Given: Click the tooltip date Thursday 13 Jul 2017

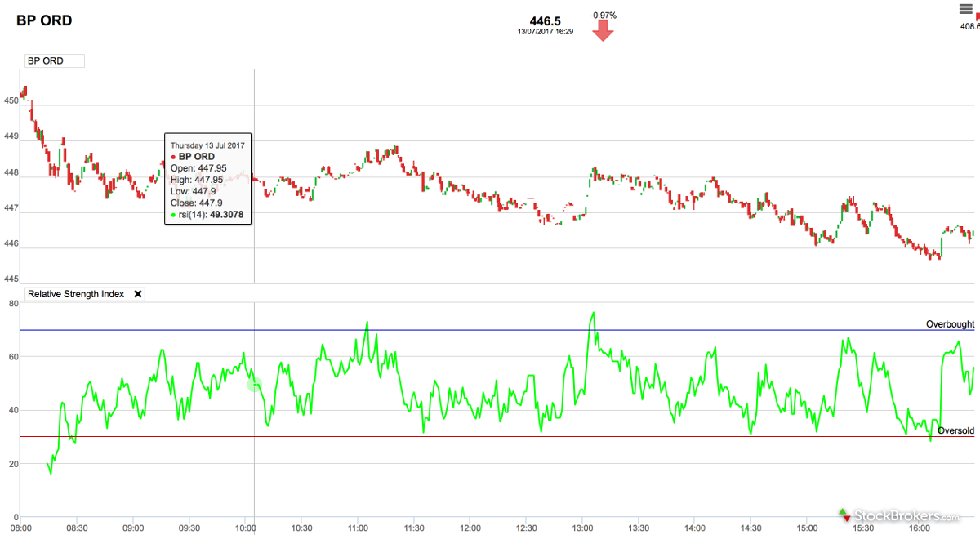Looking at the screenshot, I should 207,145.
